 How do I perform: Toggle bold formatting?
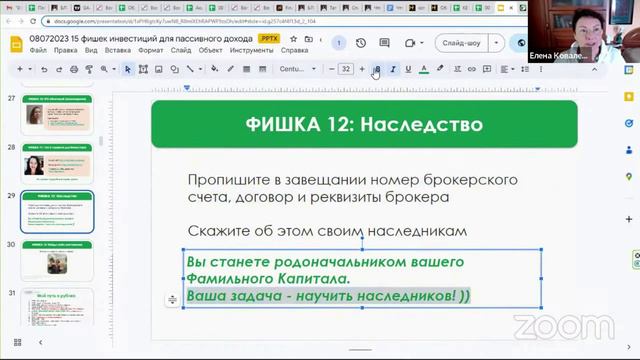378,69
